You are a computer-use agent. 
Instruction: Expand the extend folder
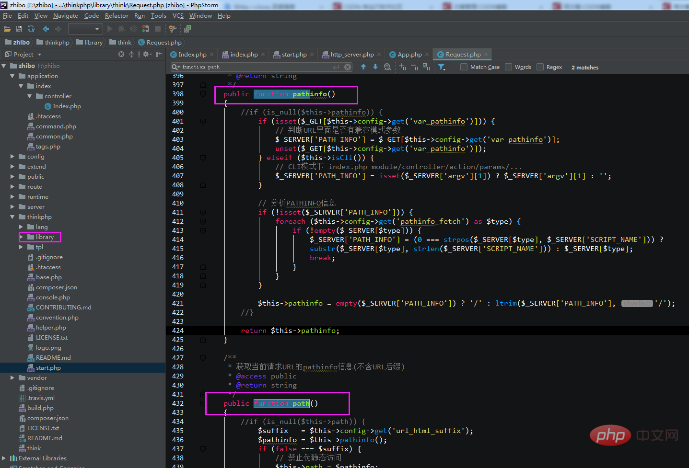coord(12,167)
